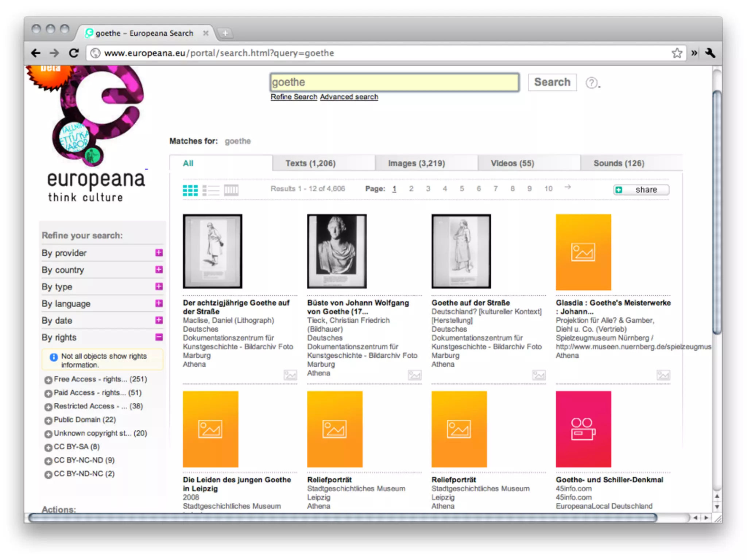
Task: Go to next results page arrow
Action: click(x=568, y=187)
